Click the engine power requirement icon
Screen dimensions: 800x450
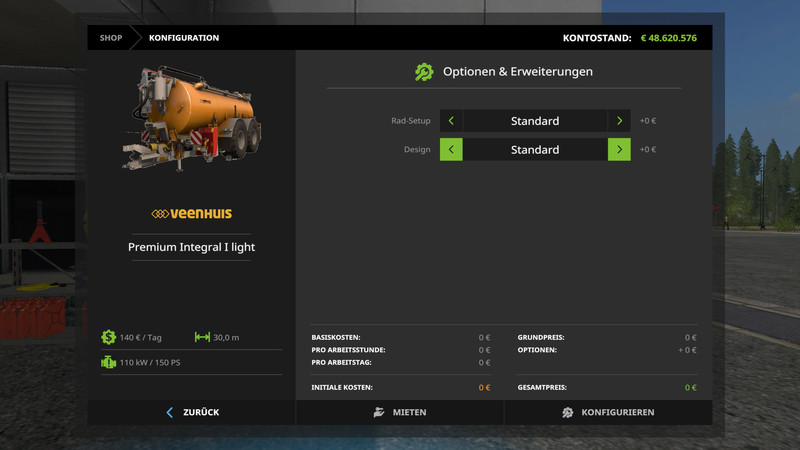[108, 362]
